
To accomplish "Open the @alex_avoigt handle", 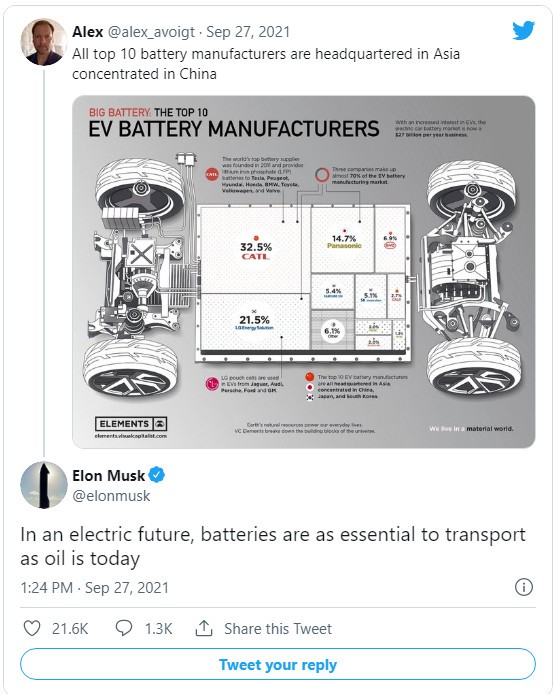I will [x=151, y=32].
